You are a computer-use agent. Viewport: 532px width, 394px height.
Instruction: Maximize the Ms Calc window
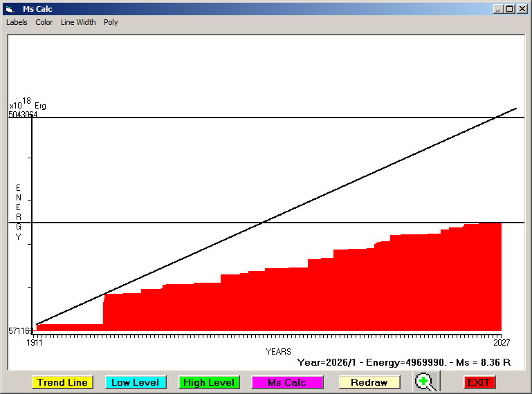(x=510, y=9)
